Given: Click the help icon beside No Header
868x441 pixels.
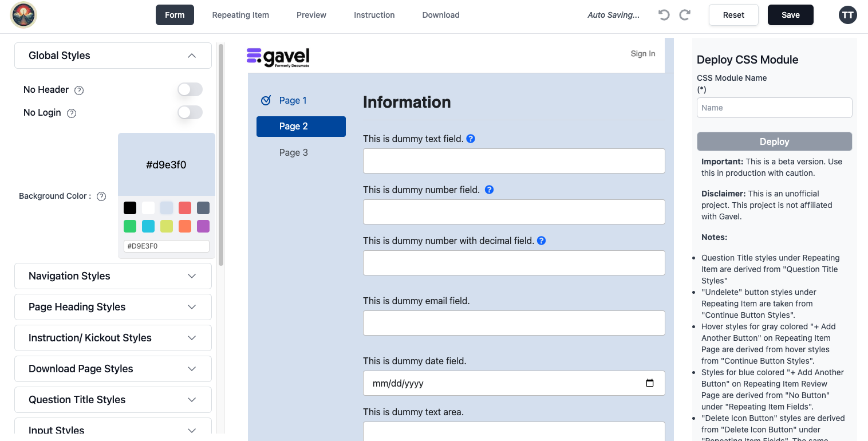Looking at the screenshot, I should coord(80,90).
